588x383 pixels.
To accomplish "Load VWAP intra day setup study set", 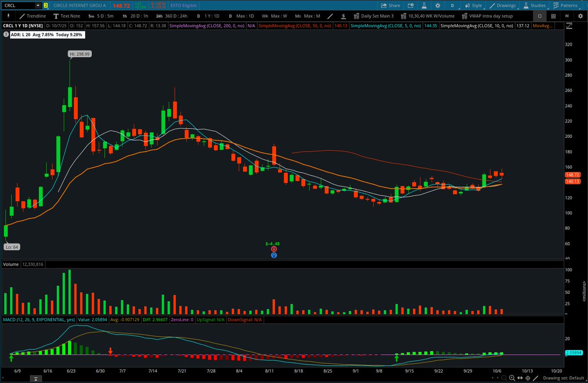I will click(487, 16).
